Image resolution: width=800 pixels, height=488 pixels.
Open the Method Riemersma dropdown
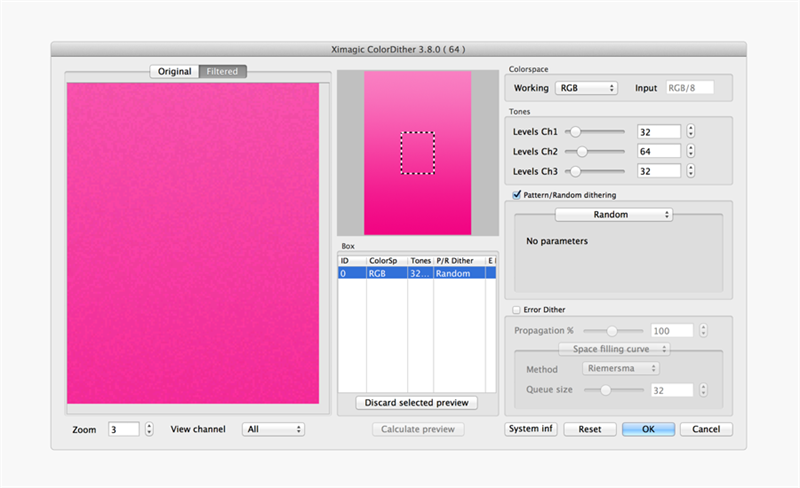click(621, 369)
